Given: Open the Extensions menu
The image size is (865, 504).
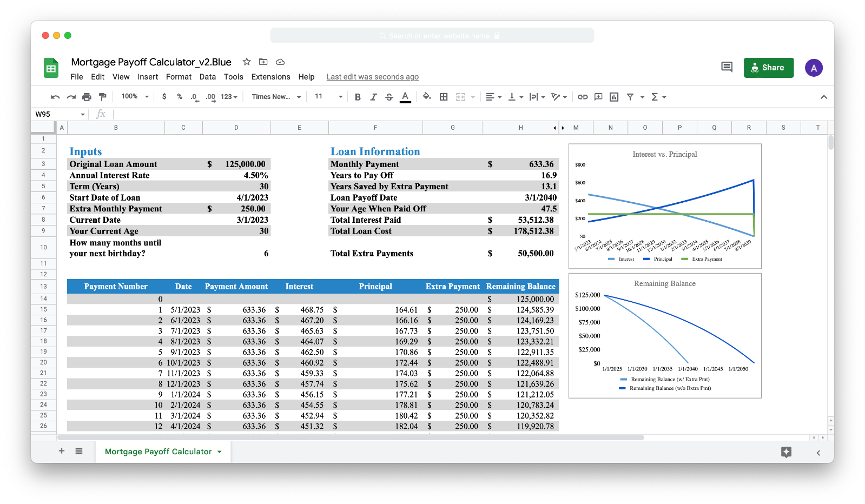Looking at the screenshot, I should (x=270, y=77).
